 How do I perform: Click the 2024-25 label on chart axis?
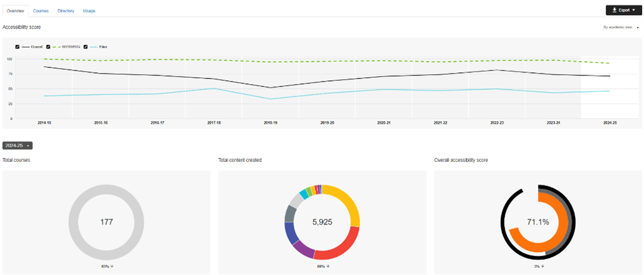(x=609, y=123)
